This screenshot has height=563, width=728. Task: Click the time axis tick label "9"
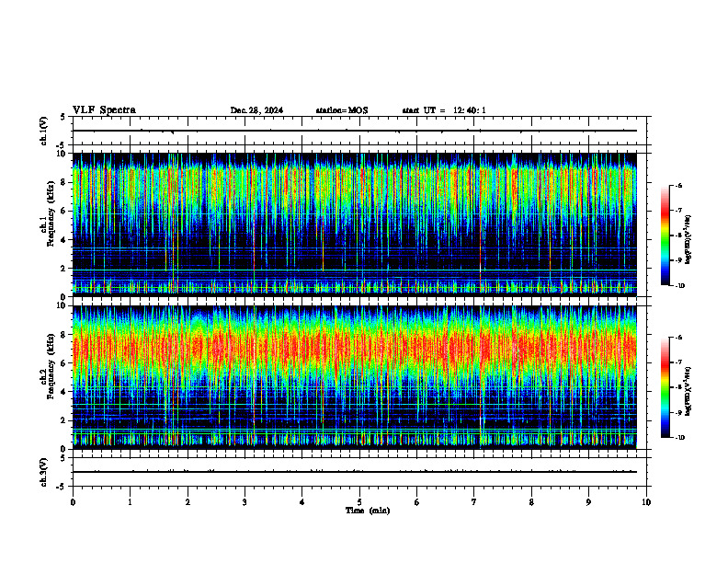point(588,502)
